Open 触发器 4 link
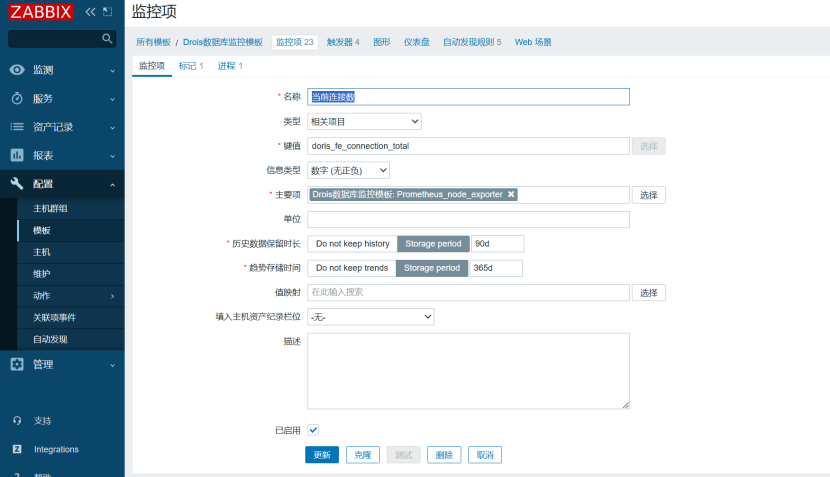The image size is (830, 477). click(x=343, y=42)
